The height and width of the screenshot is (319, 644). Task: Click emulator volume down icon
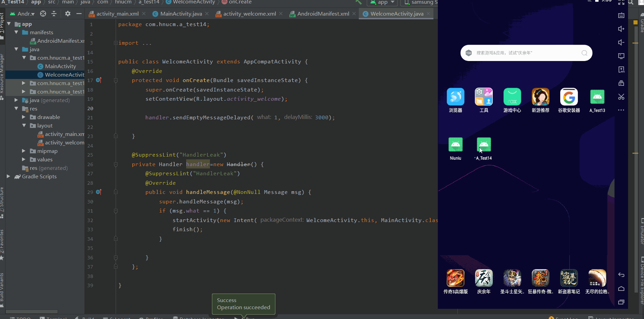click(621, 42)
